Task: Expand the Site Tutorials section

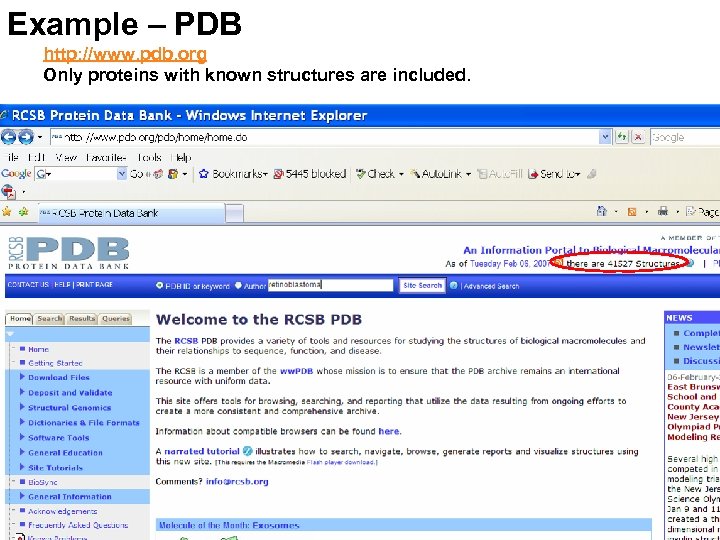Action: (22, 467)
